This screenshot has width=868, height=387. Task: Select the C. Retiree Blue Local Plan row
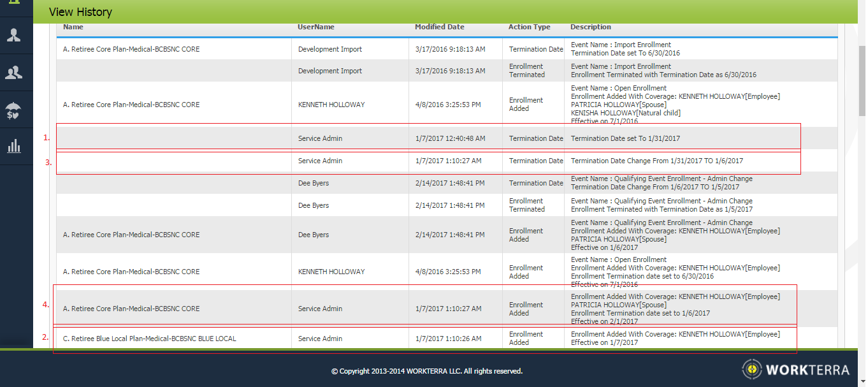coord(149,339)
